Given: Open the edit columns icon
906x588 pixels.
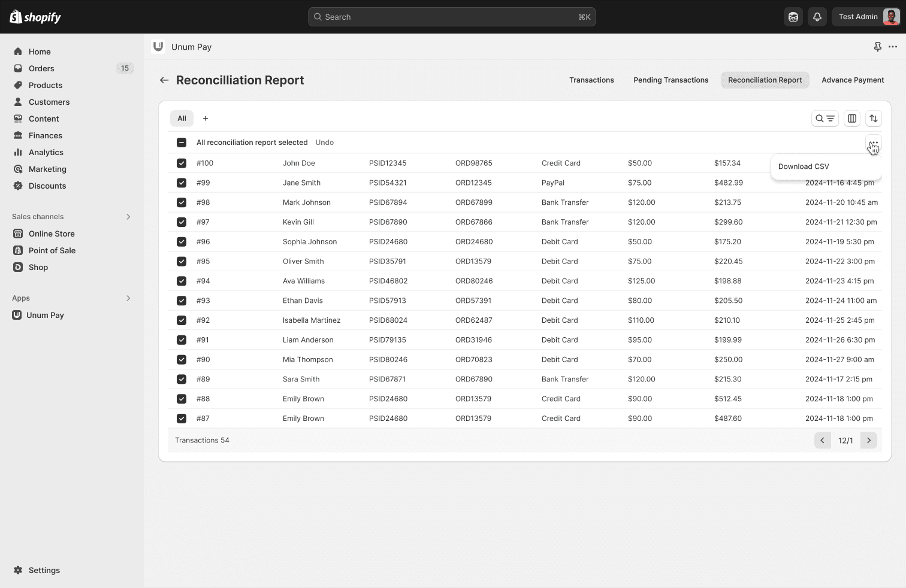Looking at the screenshot, I should pos(851,119).
